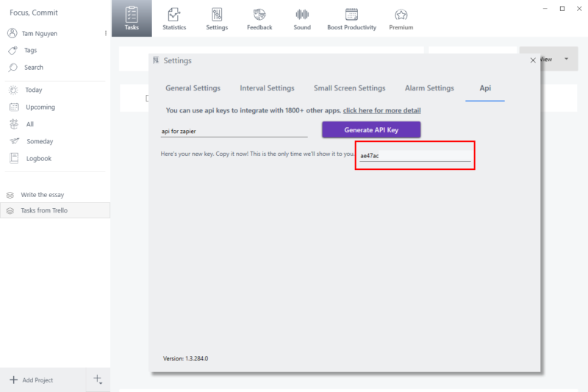Image resolution: width=588 pixels, height=392 pixels.
Task: Click the Tam Nguyen profile avatar icon
Action: 12,33
